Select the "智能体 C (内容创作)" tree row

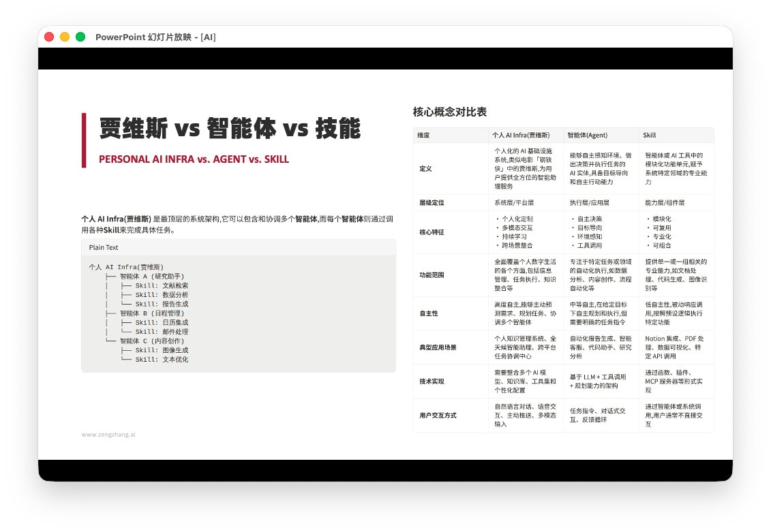pyautogui.click(x=152, y=341)
